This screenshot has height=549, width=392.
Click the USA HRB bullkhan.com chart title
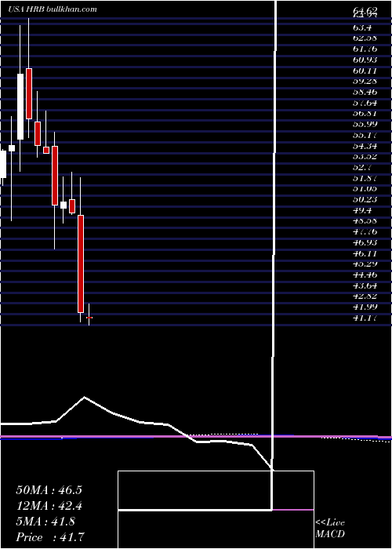(53, 9)
